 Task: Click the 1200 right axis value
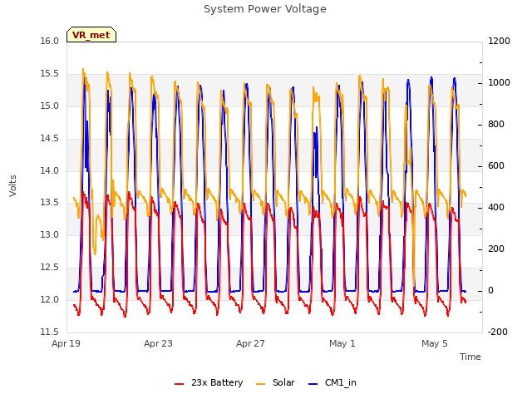tap(499, 41)
